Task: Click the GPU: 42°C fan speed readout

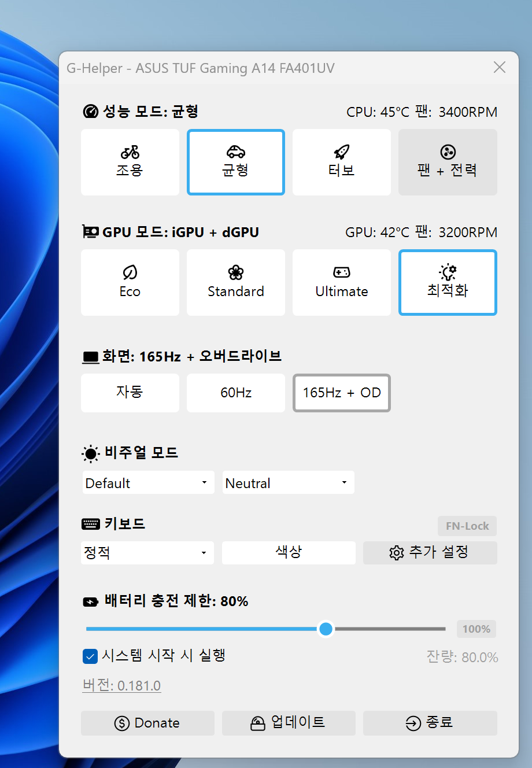Action: [x=422, y=232]
